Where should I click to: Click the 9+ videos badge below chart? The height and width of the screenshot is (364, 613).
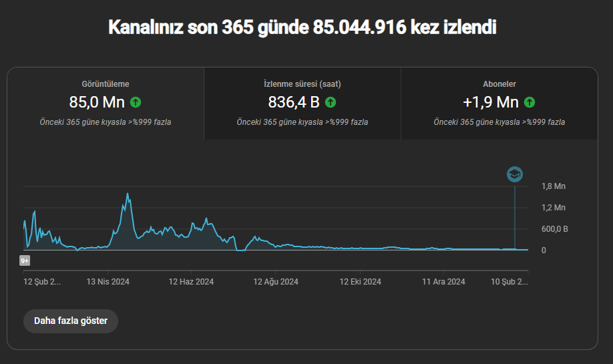(25, 260)
